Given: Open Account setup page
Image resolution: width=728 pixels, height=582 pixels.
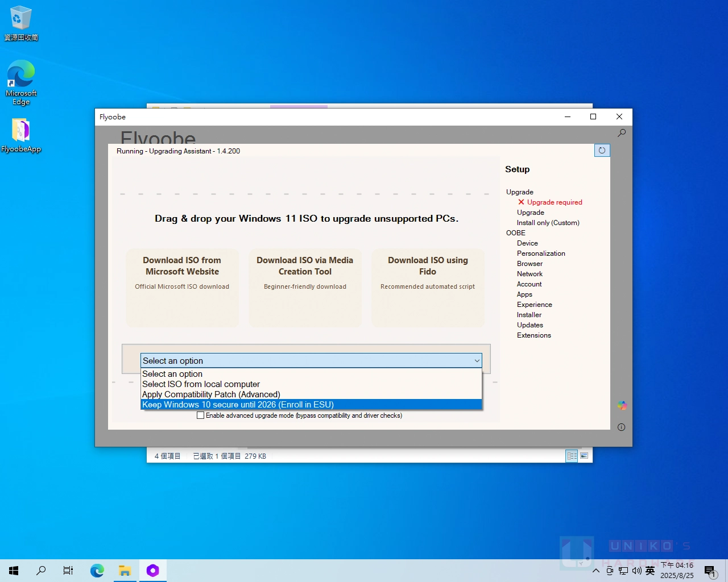Looking at the screenshot, I should (x=529, y=284).
